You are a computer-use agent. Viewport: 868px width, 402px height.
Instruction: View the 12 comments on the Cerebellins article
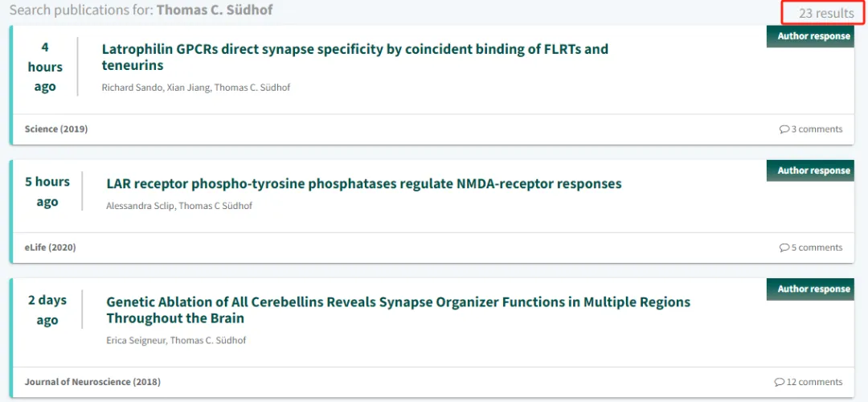pyautogui.click(x=809, y=383)
